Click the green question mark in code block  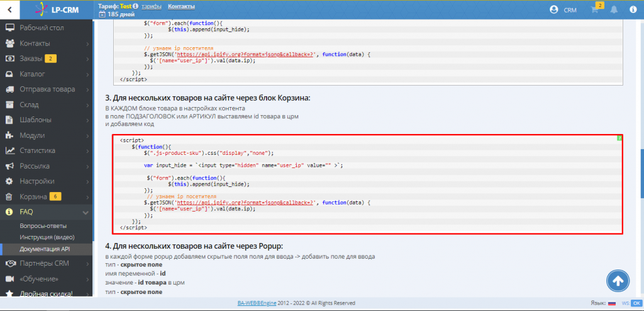click(619, 139)
